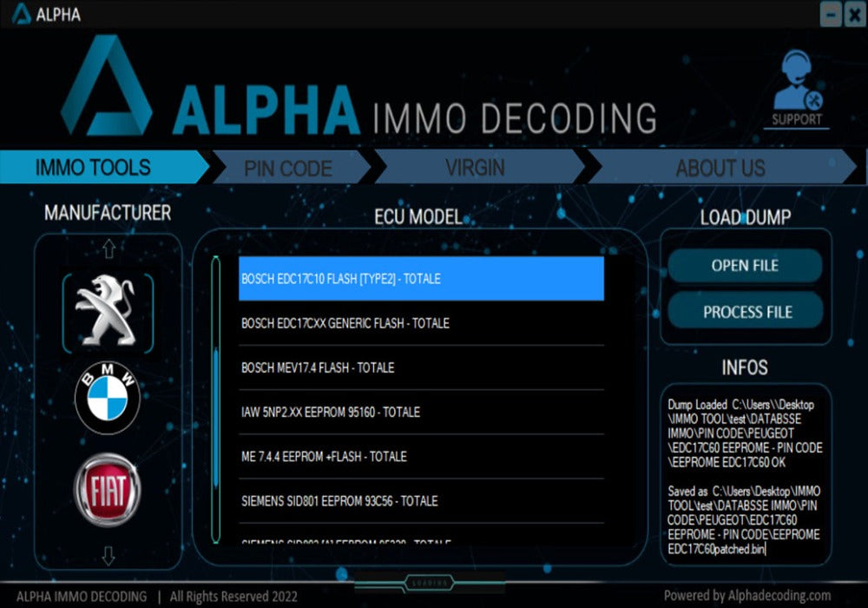Viewport: 868px width, 608px height.
Task: Click 'ALPHA IMMO DECODING' footer text
Action: (x=82, y=597)
